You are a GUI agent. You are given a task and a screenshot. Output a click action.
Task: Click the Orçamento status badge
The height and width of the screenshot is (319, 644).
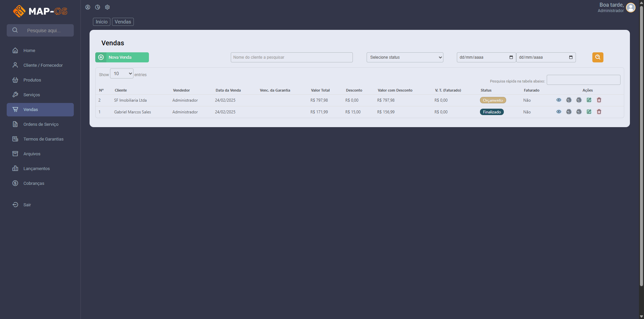(493, 100)
